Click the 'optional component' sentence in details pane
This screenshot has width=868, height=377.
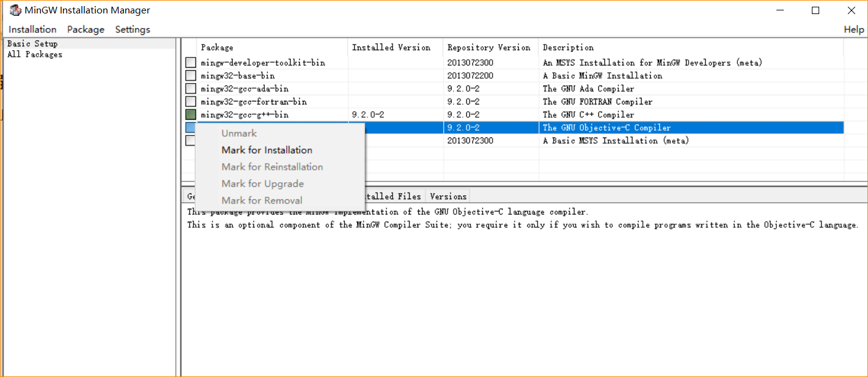pyautogui.click(x=523, y=225)
